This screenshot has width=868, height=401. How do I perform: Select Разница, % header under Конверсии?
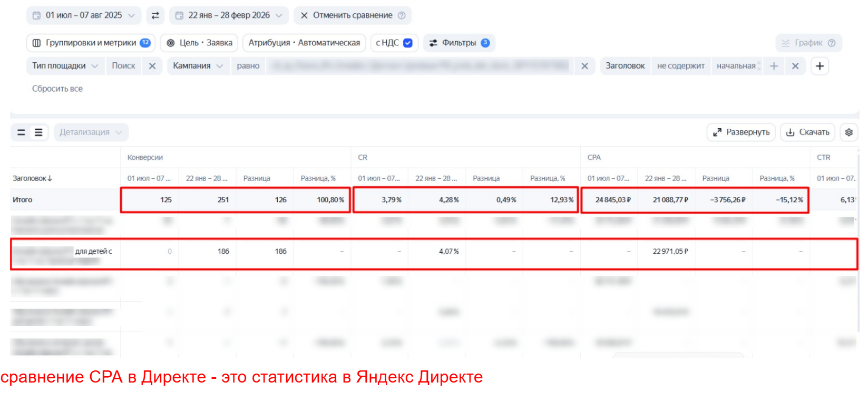click(x=318, y=178)
